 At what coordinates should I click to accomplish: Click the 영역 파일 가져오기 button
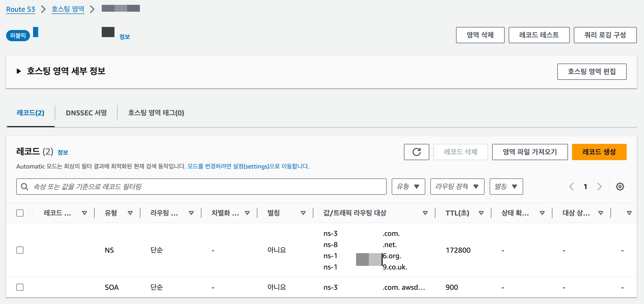530,152
